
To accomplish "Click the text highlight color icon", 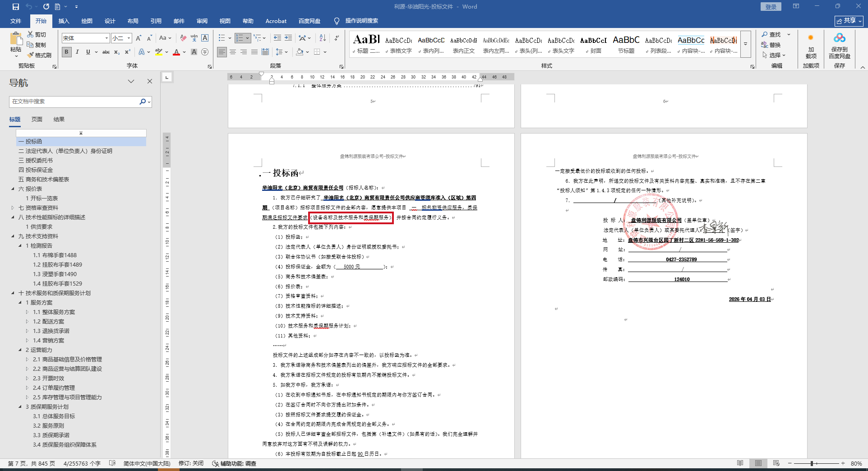I will [158, 52].
